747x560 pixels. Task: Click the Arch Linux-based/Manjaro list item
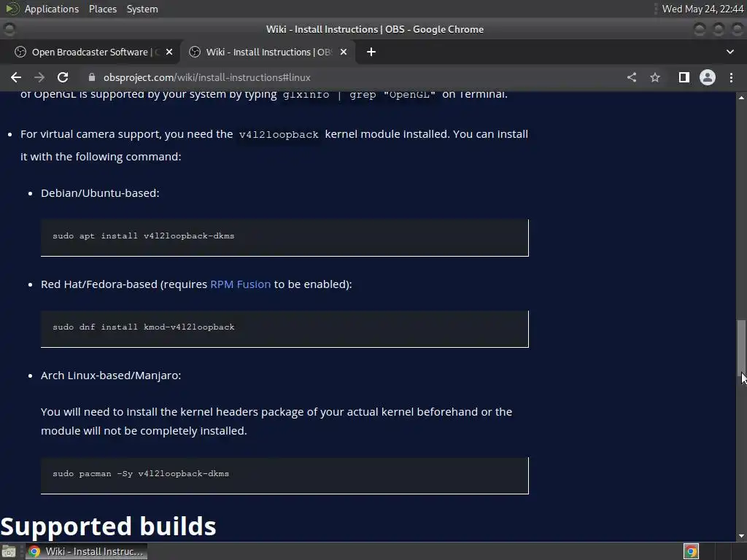click(111, 376)
